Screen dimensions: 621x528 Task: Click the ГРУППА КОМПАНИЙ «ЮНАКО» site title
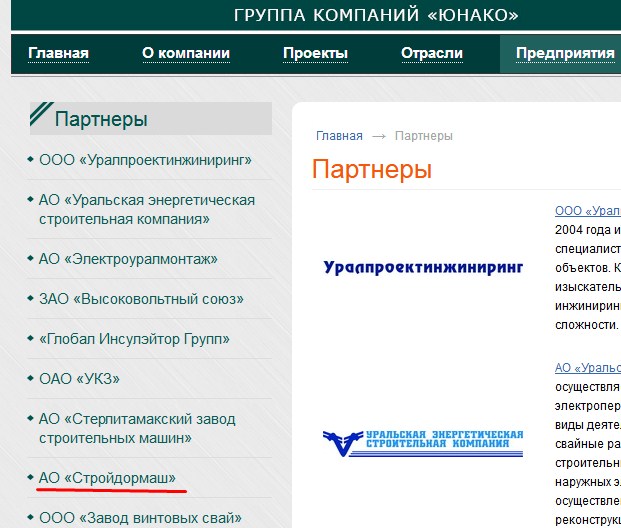tap(376, 15)
